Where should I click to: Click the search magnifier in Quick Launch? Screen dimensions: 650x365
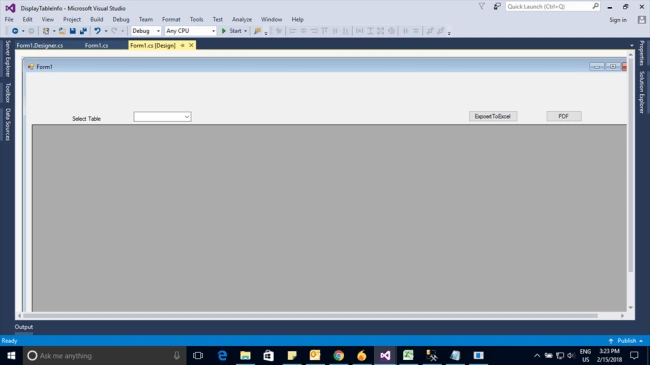point(595,6)
